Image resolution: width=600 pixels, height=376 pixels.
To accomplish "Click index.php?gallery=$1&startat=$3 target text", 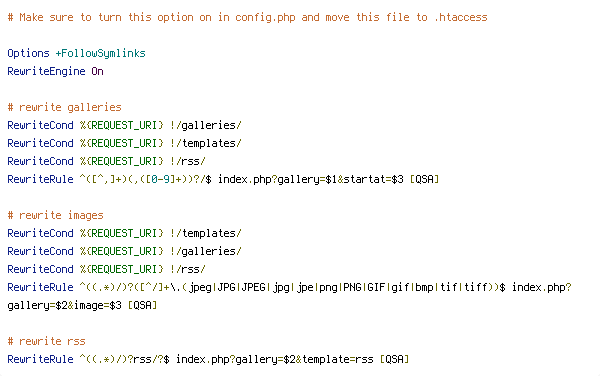I will coord(311,179).
